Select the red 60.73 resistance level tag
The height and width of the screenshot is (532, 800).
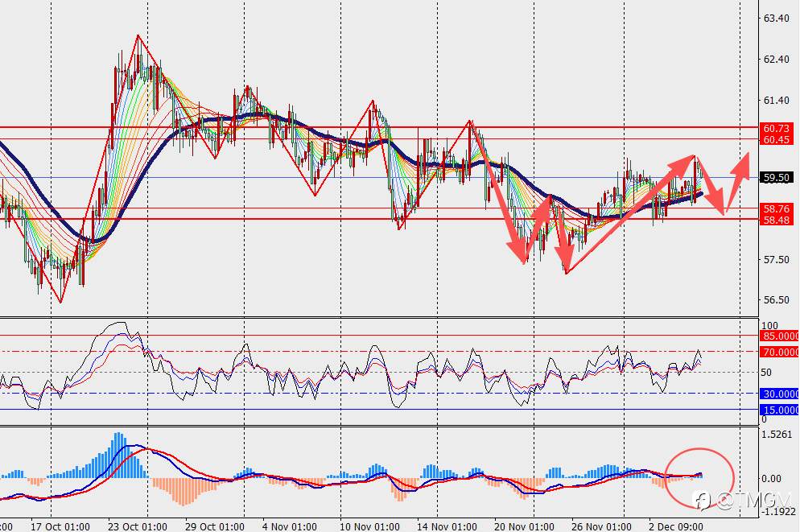(x=776, y=128)
